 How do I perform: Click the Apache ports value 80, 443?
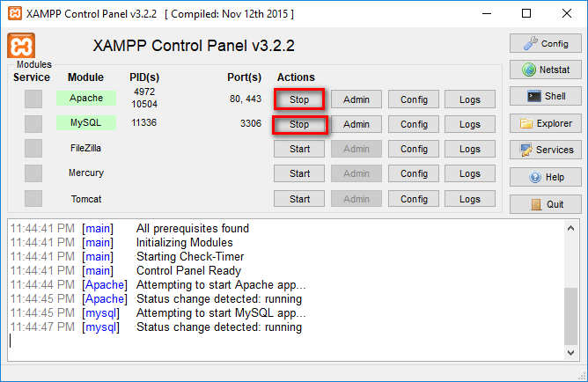(x=246, y=99)
